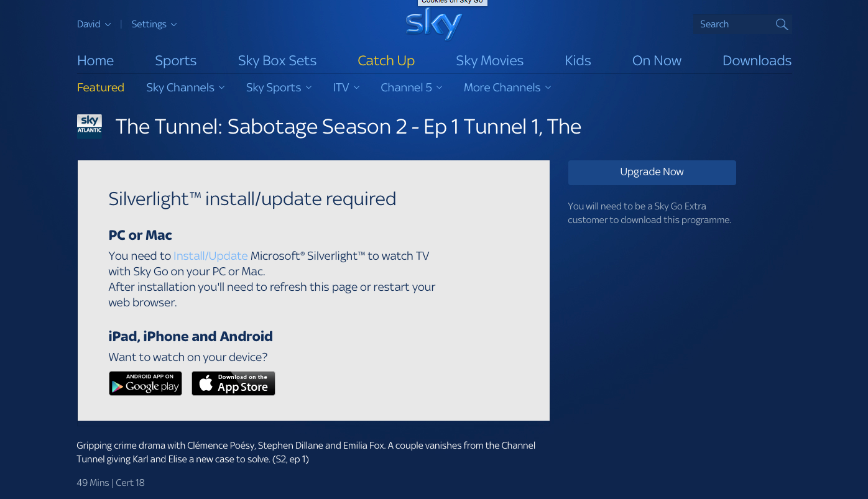Expand the Channel 5 dropdown
The height and width of the screenshot is (499, 868).
pos(412,88)
